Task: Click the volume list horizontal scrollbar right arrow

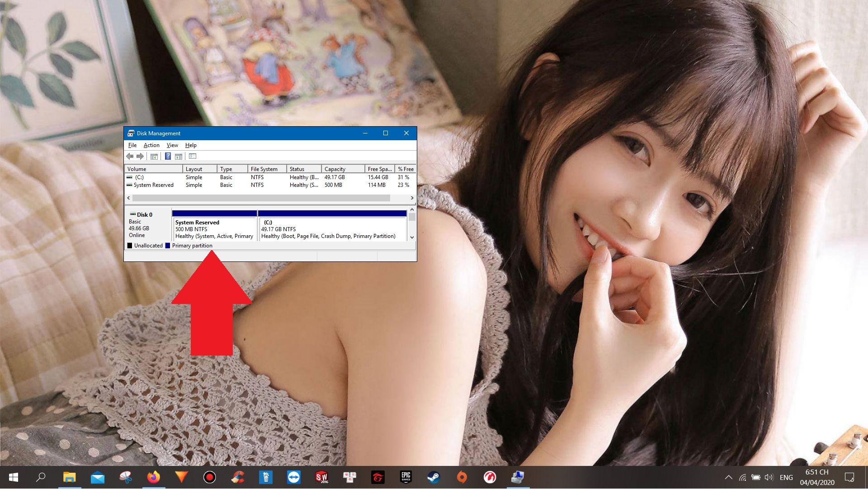Action: [412, 198]
